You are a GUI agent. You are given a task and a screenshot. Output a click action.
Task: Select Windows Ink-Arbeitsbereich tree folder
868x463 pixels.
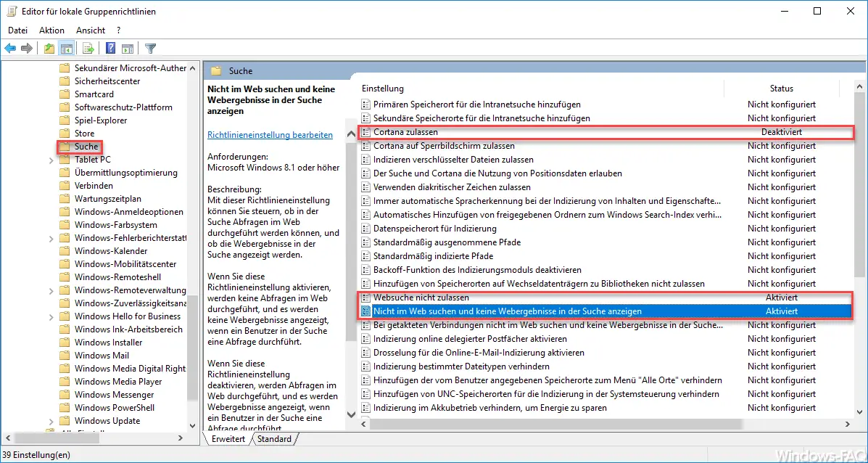pyautogui.click(x=128, y=329)
